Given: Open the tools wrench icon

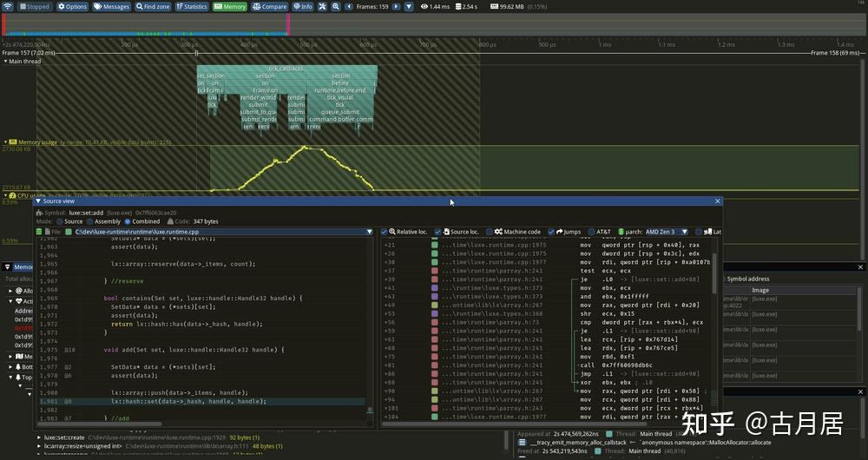Looking at the screenshot, I should (322, 7).
